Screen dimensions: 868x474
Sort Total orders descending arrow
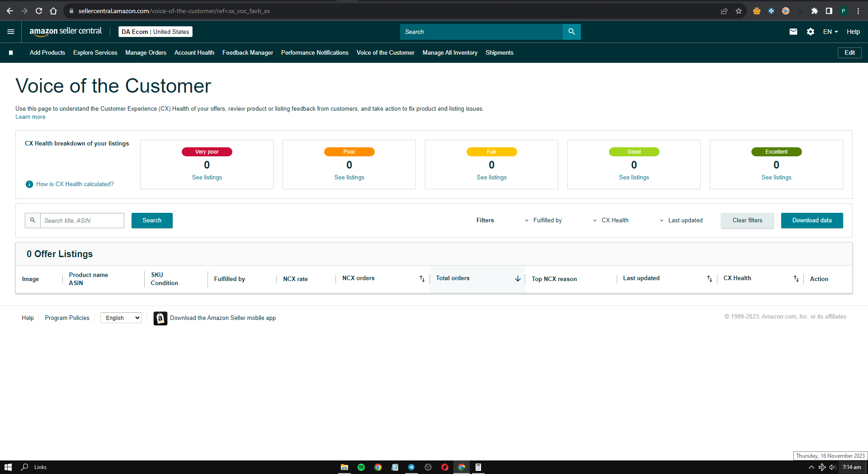pos(518,278)
